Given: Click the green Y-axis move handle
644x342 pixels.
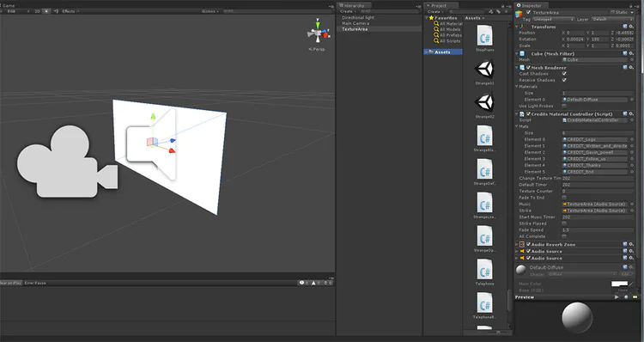Looking at the screenshot, I should pyautogui.click(x=153, y=117).
